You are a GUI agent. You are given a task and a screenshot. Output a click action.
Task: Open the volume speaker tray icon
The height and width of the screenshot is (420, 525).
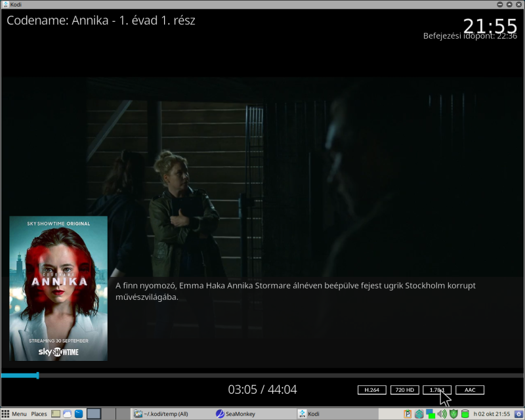[442, 414]
